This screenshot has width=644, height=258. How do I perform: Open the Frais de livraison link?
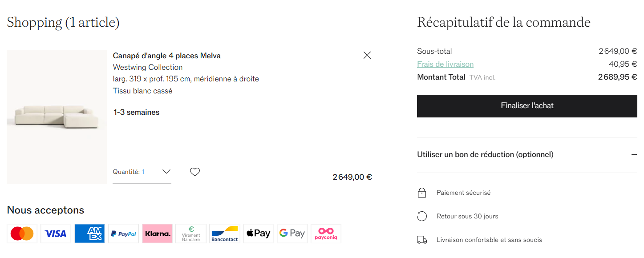coord(445,64)
